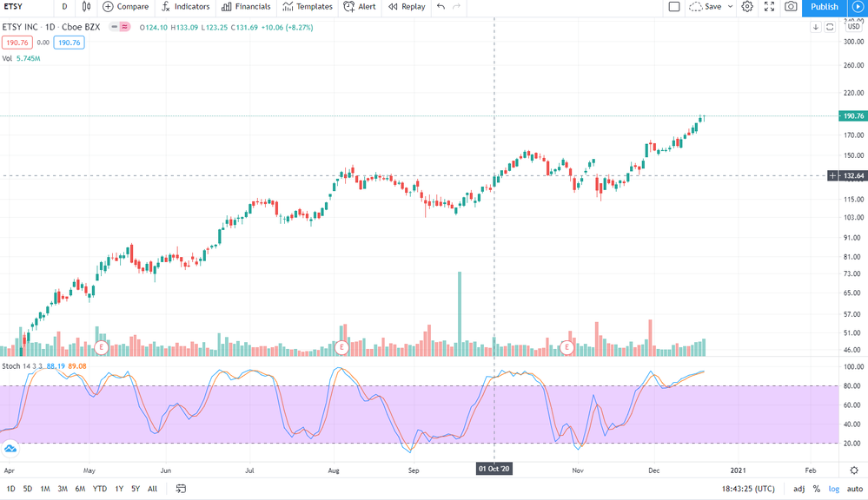Open the earnings E marker before November
868x500 pixels.
click(x=567, y=347)
